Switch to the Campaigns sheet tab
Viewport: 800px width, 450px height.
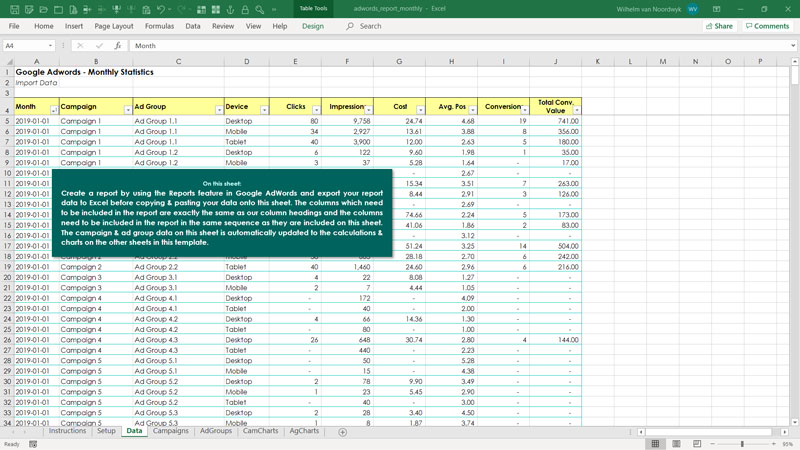(170, 431)
